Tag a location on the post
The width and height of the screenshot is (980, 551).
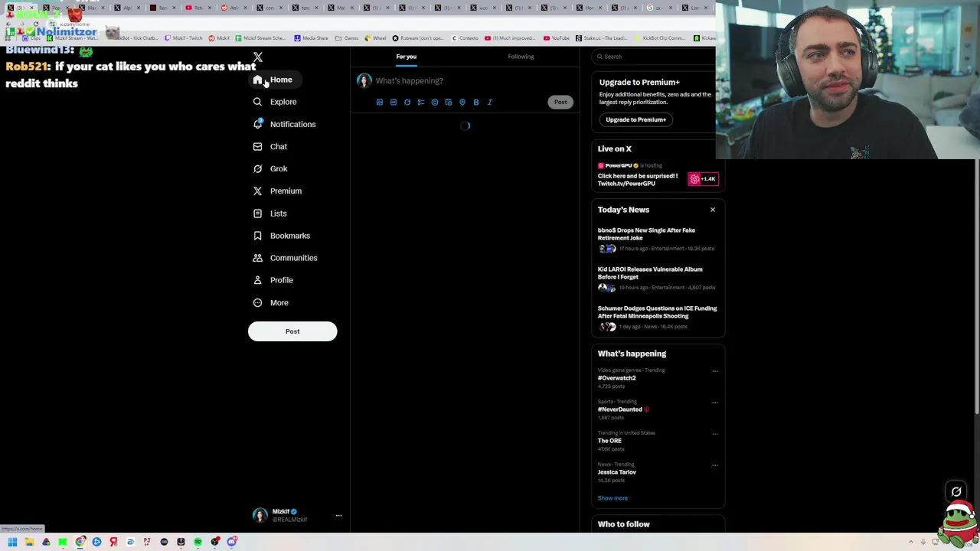462,102
